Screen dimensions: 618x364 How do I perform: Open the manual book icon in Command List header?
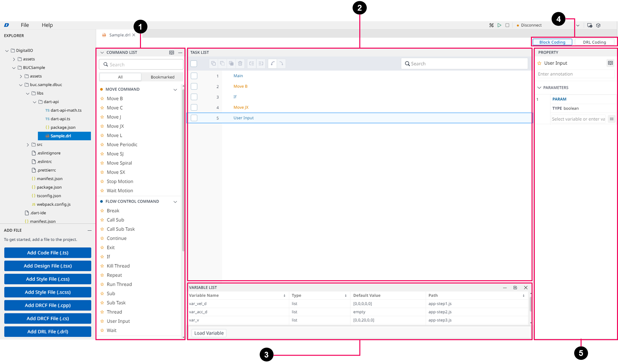(x=172, y=53)
